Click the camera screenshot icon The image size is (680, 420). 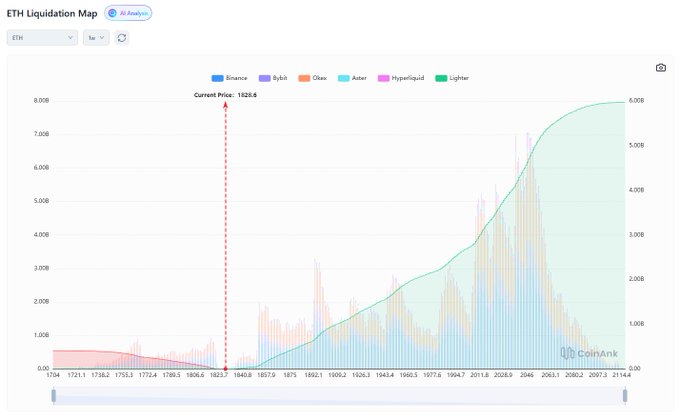(660, 68)
